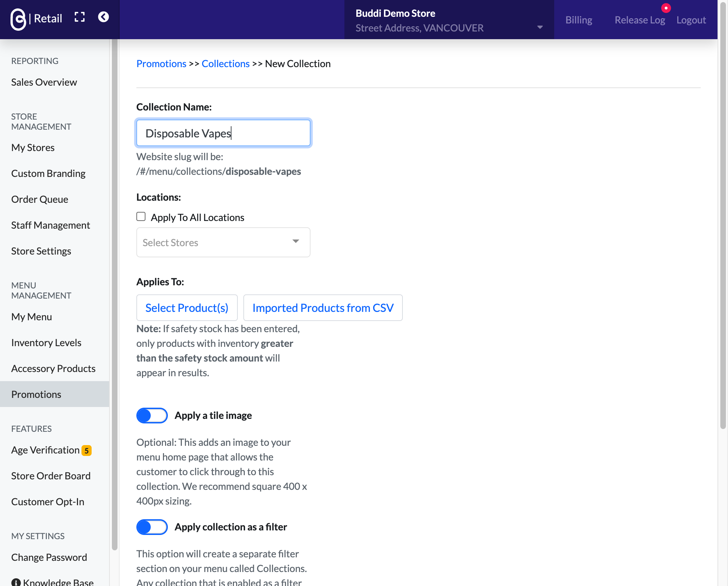
Task: Check Apply To All Locations checkbox
Action: pyautogui.click(x=141, y=217)
